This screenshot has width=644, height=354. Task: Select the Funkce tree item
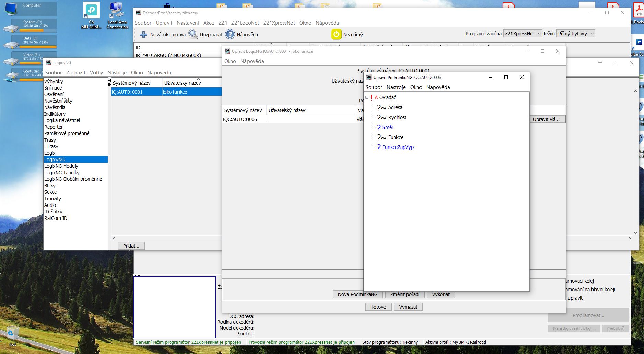click(x=395, y=137)
